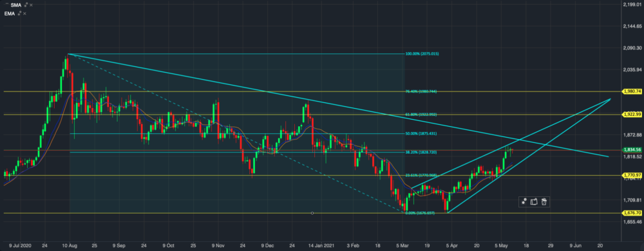Click the 38.20% (1828.720) Fibonacci label
Image resolution: width=644 pixels, height=251 pixels.
pos(421,152)
